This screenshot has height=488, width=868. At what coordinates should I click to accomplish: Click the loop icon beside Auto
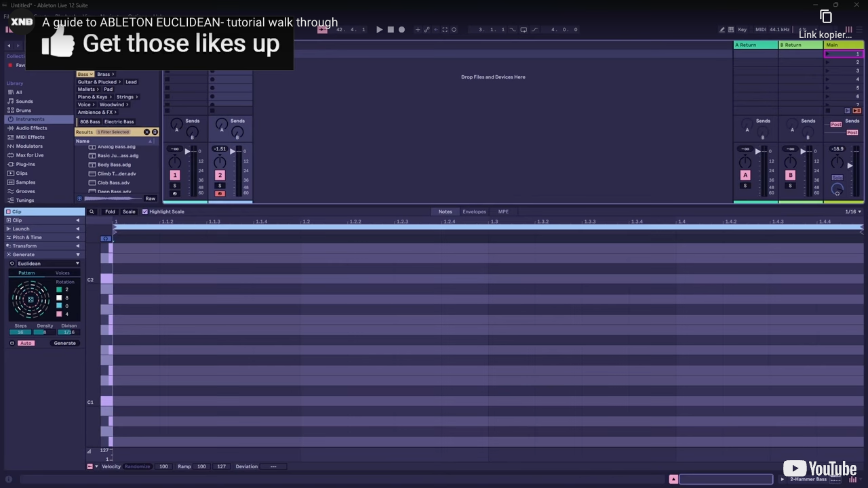(12, 343)
